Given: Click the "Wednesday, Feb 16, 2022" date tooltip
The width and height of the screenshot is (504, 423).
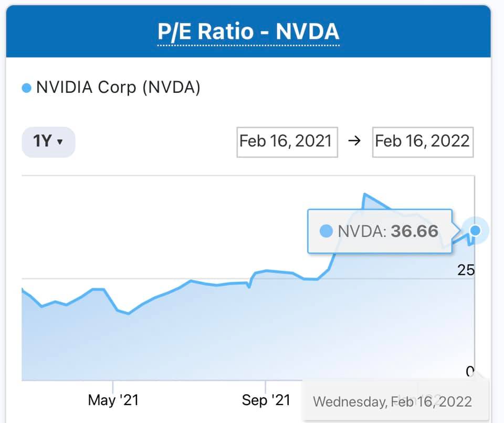Looking at the screenshot, I should (393, 402).
